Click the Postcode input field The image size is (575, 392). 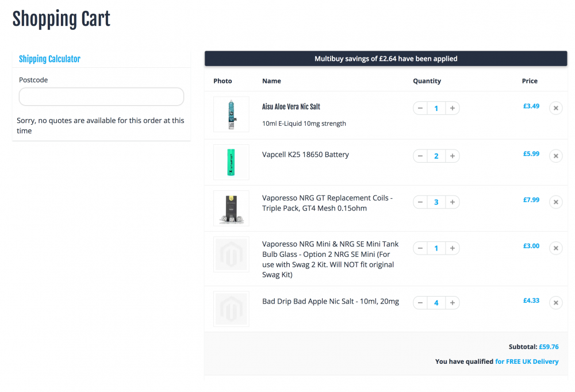(x=101, y=97)
